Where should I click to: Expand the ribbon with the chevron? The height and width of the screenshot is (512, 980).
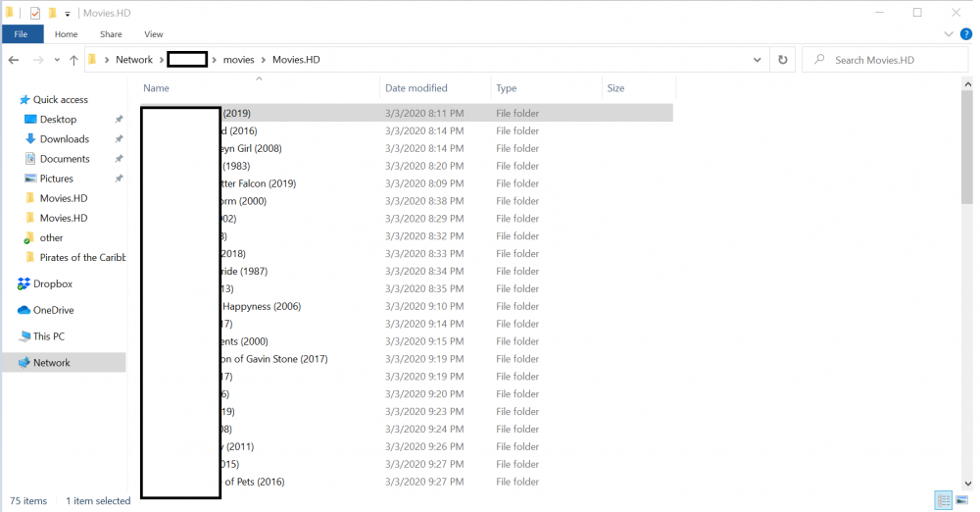(948, 34)
